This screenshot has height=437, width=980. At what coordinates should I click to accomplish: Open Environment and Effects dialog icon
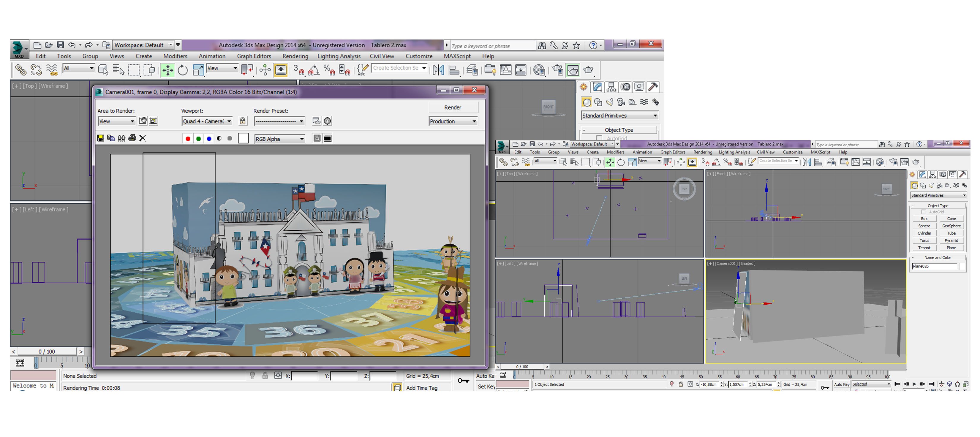(x=328, y=121)
